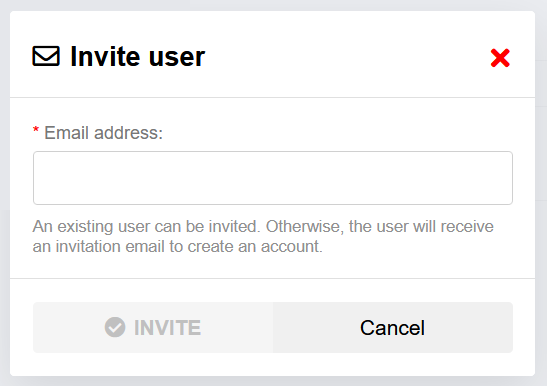Click the help text about existing users
The image size is (547, 386).
[263, 236]
